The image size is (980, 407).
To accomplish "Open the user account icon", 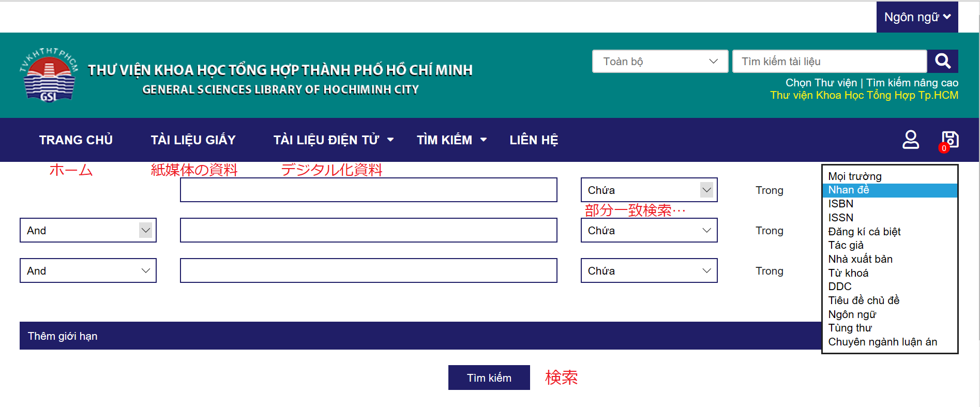I will pyautogui.click(x=911, y=140).
